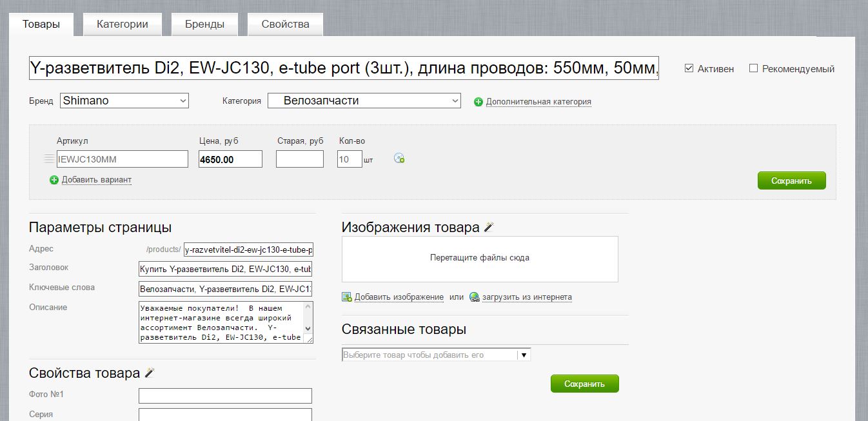Click the /products/ address prefix text

[163, 250]
